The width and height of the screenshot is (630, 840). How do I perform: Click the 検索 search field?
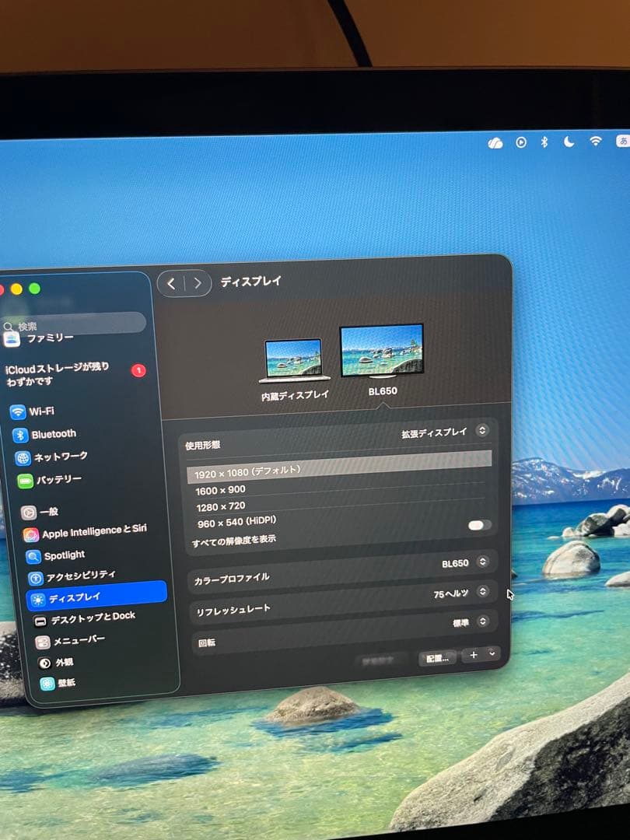tap(74, 325)
